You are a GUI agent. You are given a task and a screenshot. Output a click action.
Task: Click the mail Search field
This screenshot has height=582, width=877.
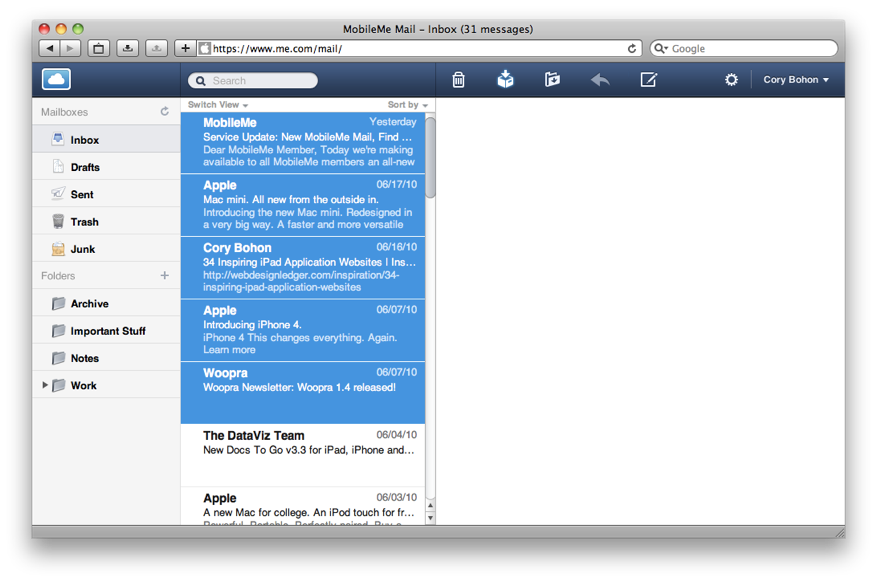coord(253,81)
